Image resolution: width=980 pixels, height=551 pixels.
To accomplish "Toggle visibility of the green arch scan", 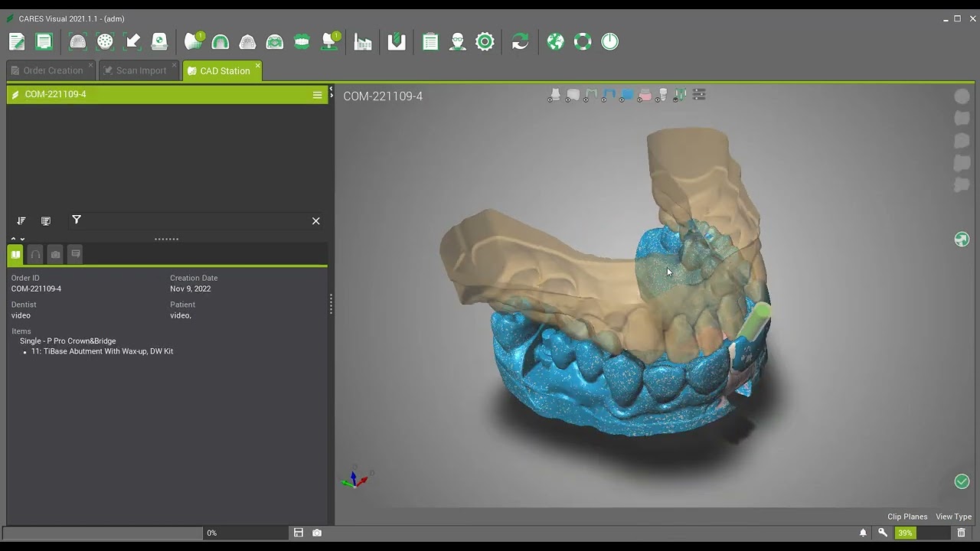I will [x=591, y=96].
